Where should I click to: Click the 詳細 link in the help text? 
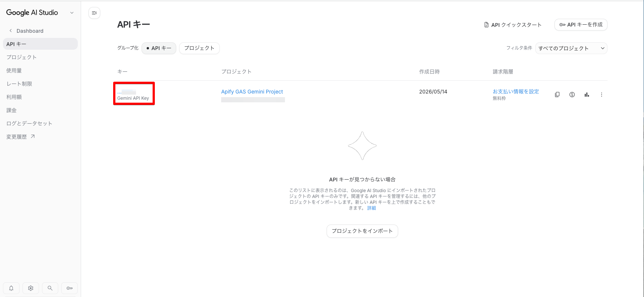(x=372, y=208)
